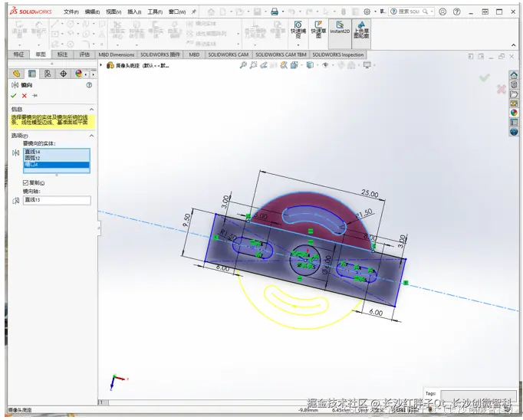This screenshot has height=420, width=523.
Task: Click the 镜向轴 field containing 直线13
Action: 57,200
